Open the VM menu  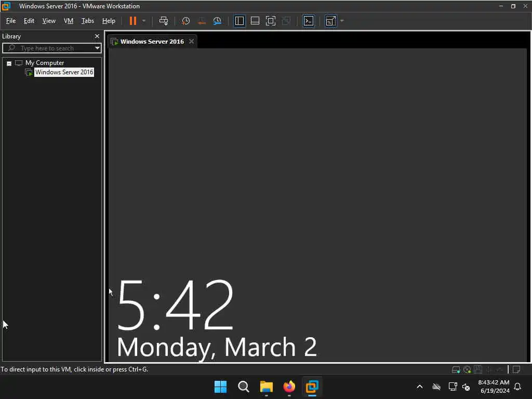(x=69, y=21)
